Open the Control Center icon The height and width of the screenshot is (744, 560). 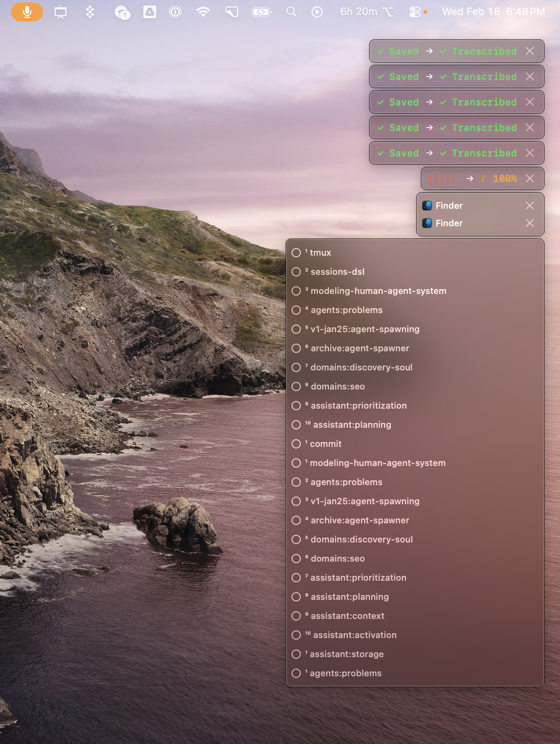pos(415,12)
